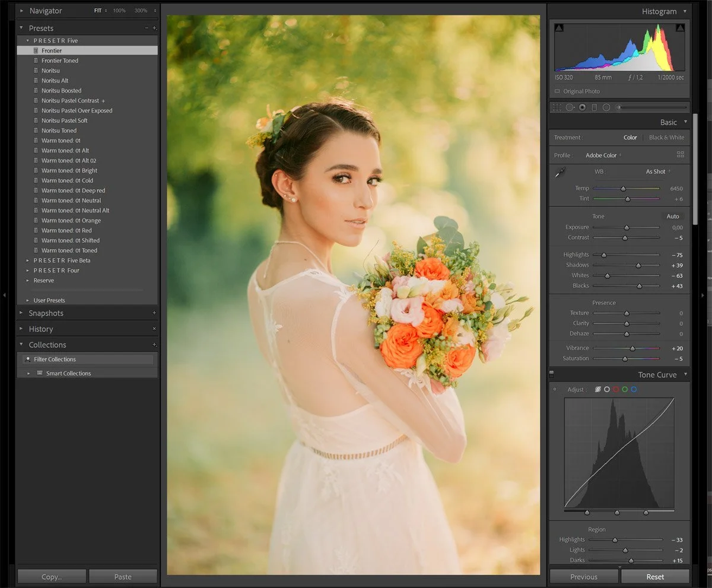Open the Spot Removal tool
The image size is (712, 588).
(x=570, y=107)
